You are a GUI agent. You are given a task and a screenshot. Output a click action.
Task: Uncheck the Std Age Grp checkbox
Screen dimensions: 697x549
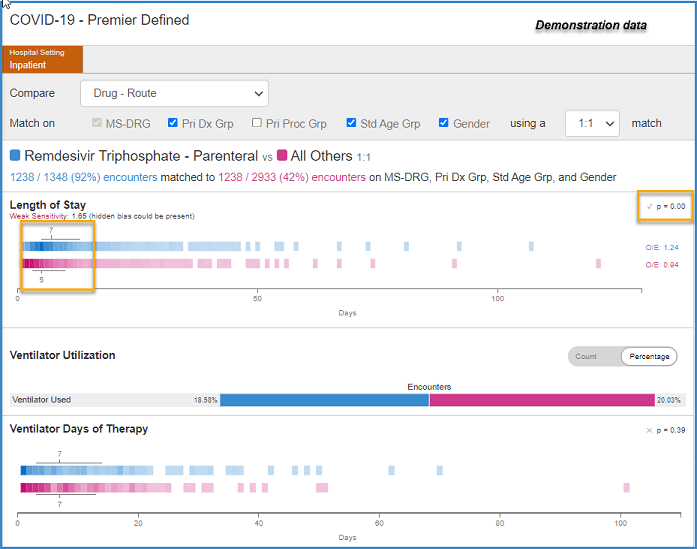tap(351, 123)
